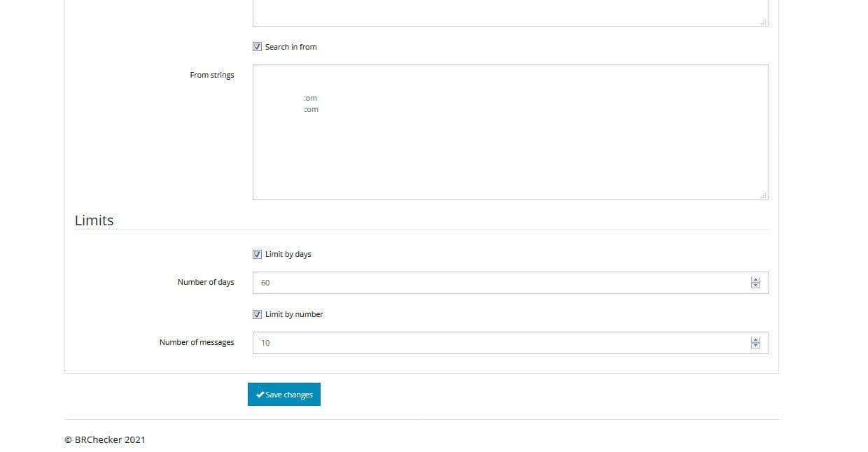This screenshot has height=452, width=868.
Task: Click the checkmark icon on Save changes
Action: click(260, 394)
